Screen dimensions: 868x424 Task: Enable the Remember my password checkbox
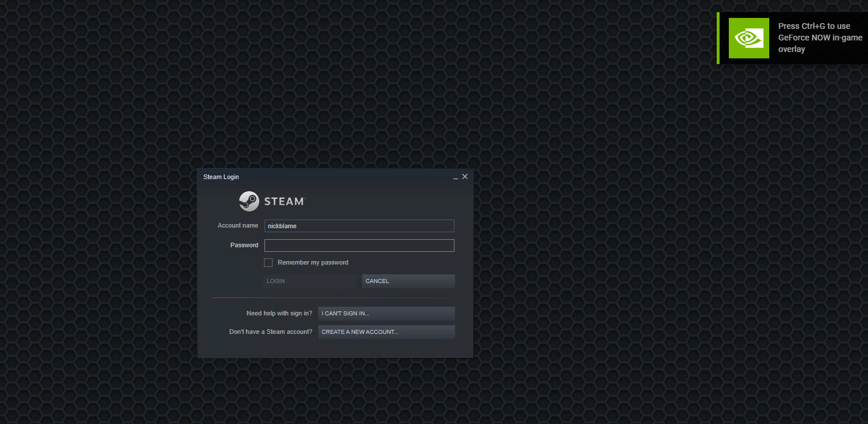[x=268, y=263]
